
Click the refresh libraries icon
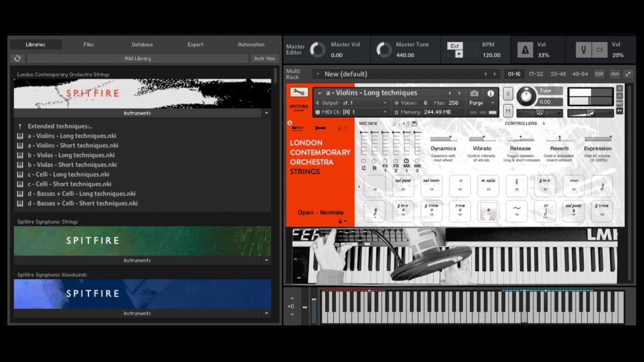click(x=18, y=58)
